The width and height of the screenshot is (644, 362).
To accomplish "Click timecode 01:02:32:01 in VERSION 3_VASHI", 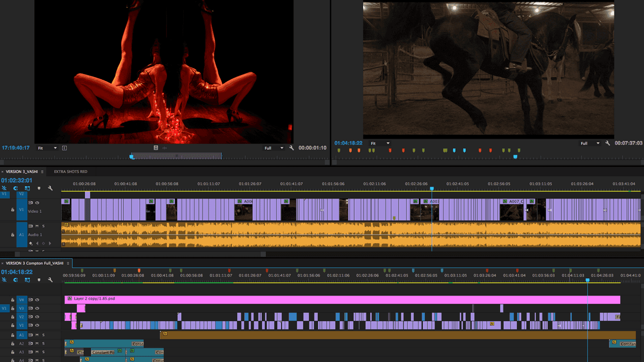I will tap(17, 180).
